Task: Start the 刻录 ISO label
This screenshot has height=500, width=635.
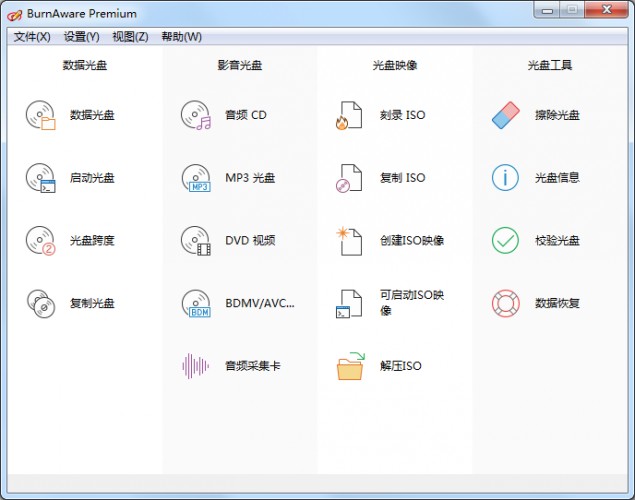Action: click(x=403, y=115)
